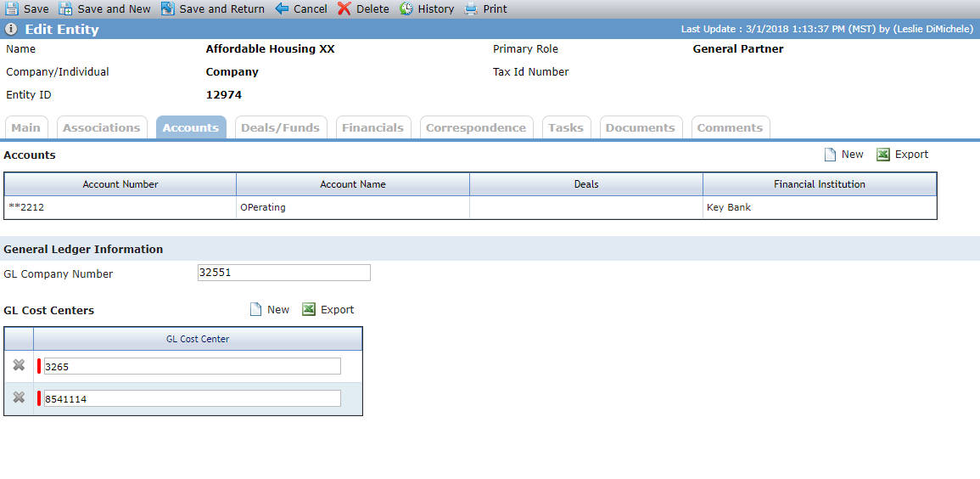Click the red Delete X icon
The width and height of the screenshot is (980, 479).
click(x=344, y=8)
